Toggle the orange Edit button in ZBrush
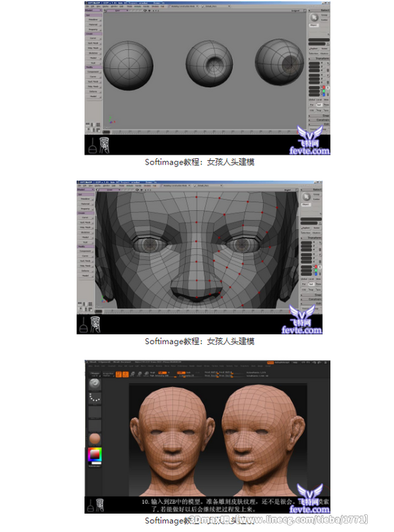Screen dimensions: 394x532 point(118,375)
